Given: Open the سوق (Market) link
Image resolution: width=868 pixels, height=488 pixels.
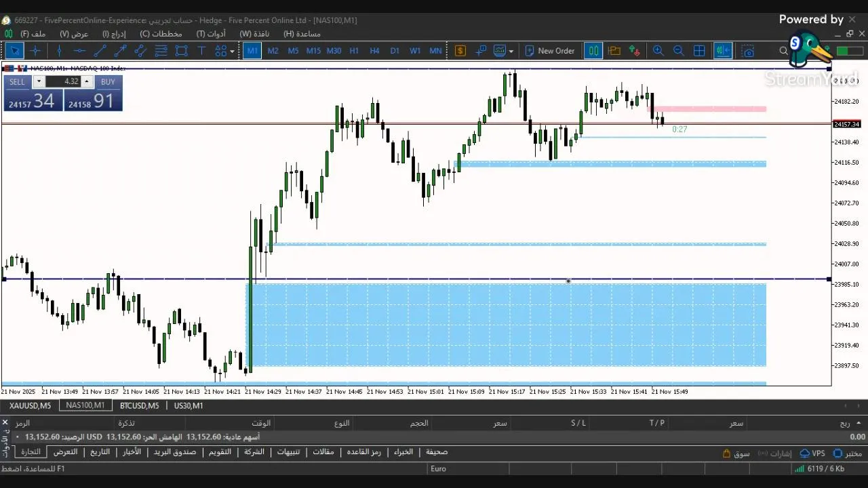Looking at the screenshot, I should (736, 453).
